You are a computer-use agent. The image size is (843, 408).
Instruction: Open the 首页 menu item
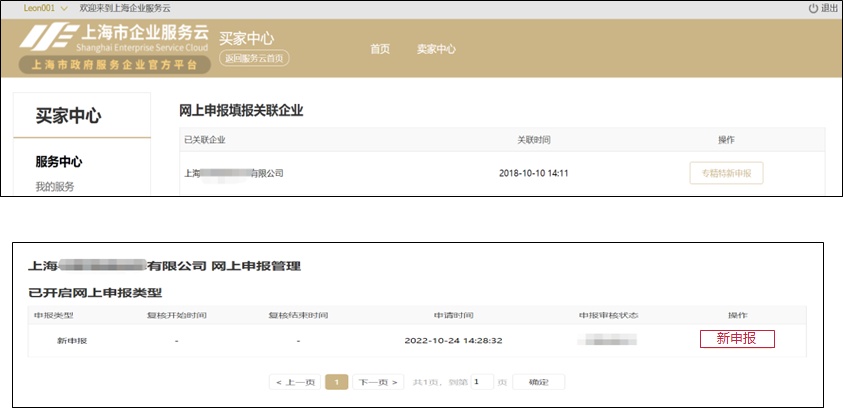click(380, 49)
